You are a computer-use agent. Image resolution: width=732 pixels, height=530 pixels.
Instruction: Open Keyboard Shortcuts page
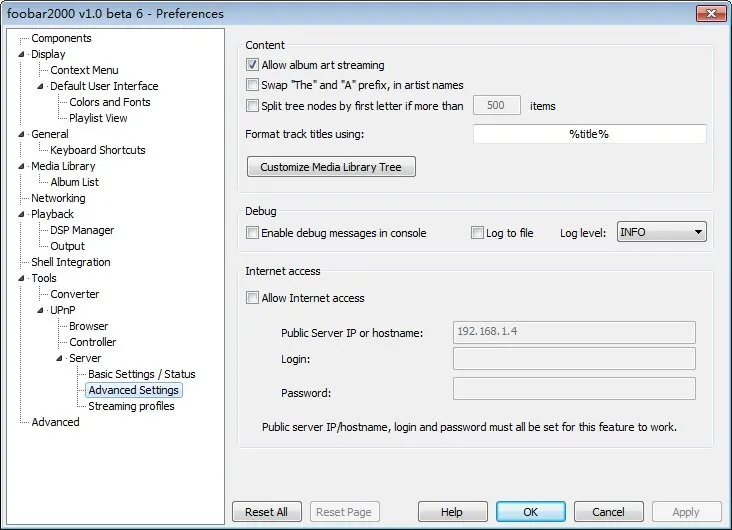98,150
